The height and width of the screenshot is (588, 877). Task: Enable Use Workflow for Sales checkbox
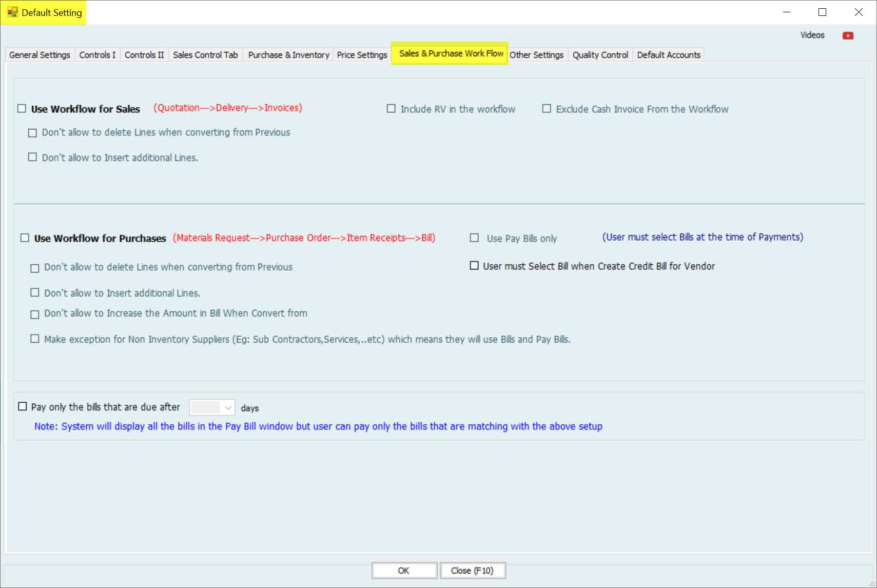coord(22,108)
